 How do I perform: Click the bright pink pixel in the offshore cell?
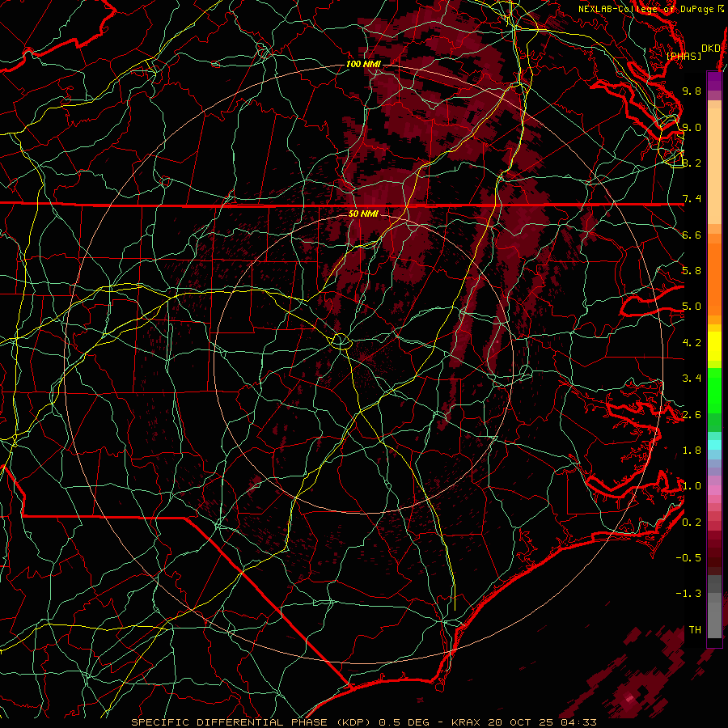629,698
